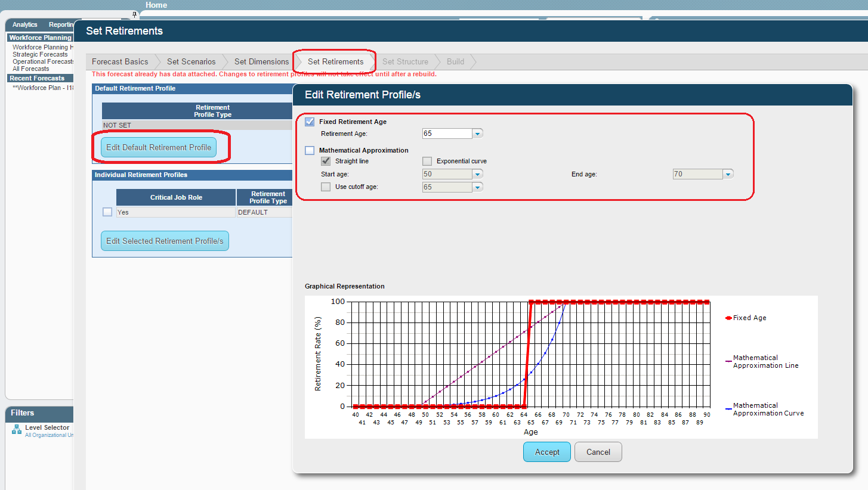Open the recent Workforce Plan forecast
The image size is (868, 490).
click(43, 88)
